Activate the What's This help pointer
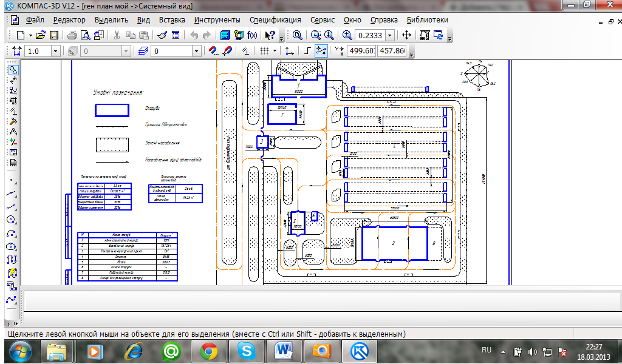Image resolution: width=622 pixels, height=364 pixels. (270, 35)
